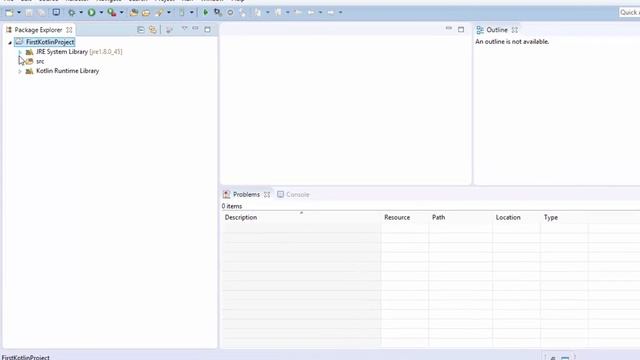Sort by the Type column header
Image resolution: width=640 pixels, height=360 pixels.
pyautogui.click(x=564, y=218)
